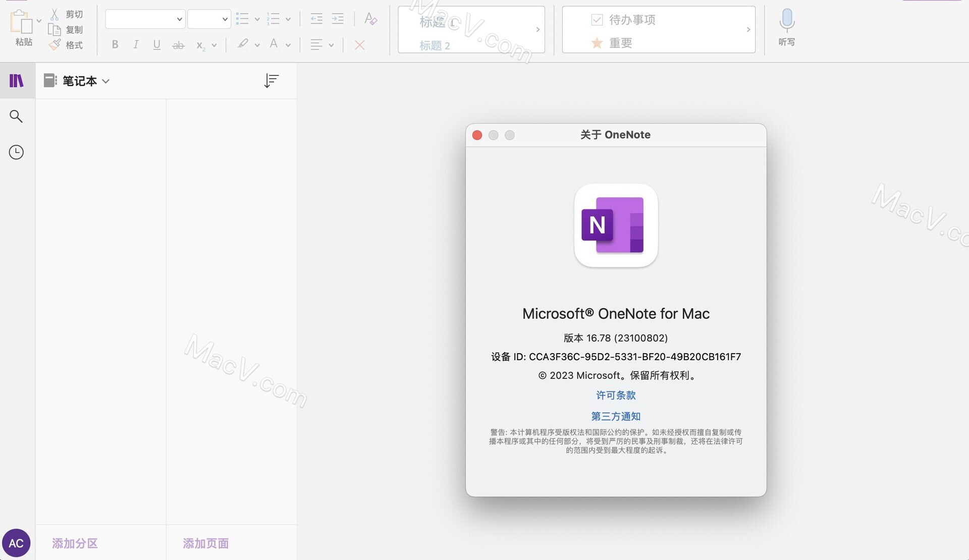Toggle strikethrough formatting
The image size is (969, 560).
(178, 45)
